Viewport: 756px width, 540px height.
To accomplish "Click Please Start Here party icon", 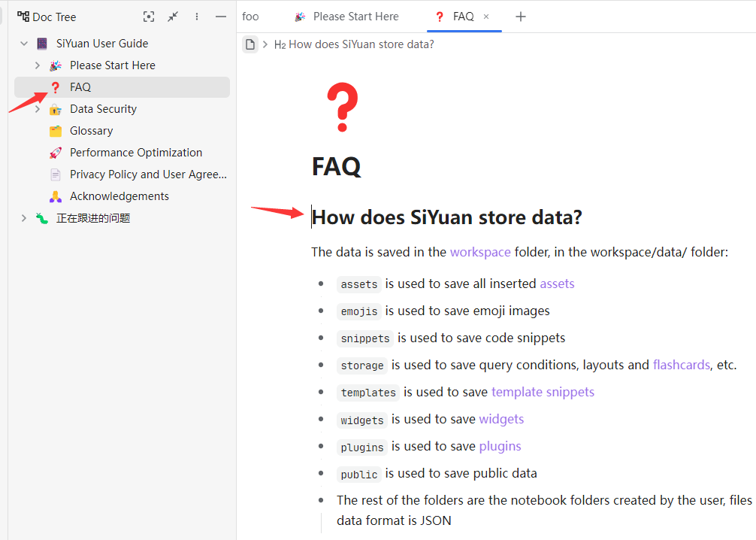I will [56, 65].
